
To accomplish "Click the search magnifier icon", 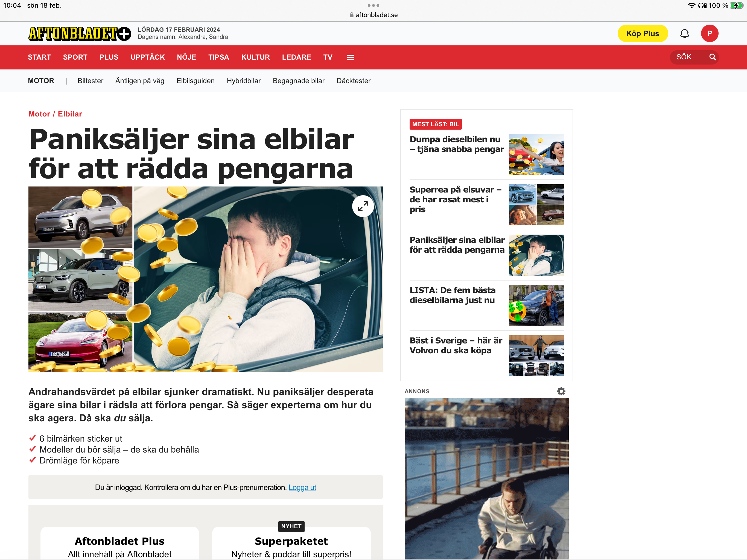I will [x=712, y=57].
